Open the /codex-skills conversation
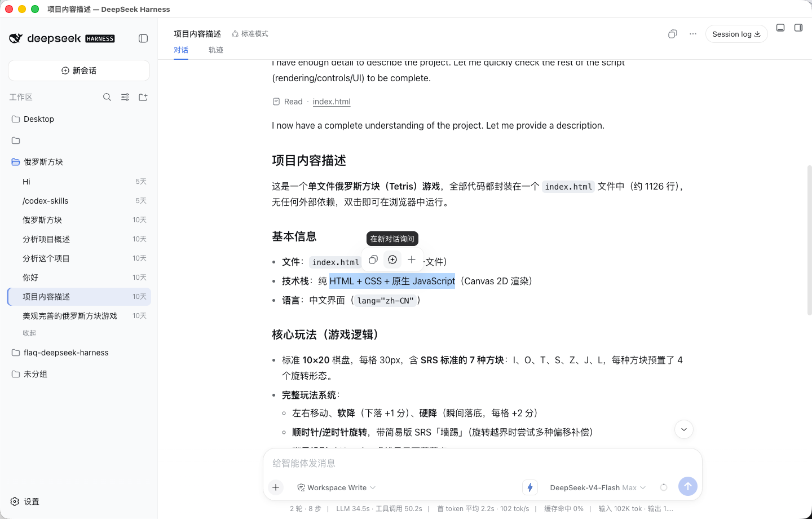The width and height of the screenshot is (812, 519). click(79, 201)
